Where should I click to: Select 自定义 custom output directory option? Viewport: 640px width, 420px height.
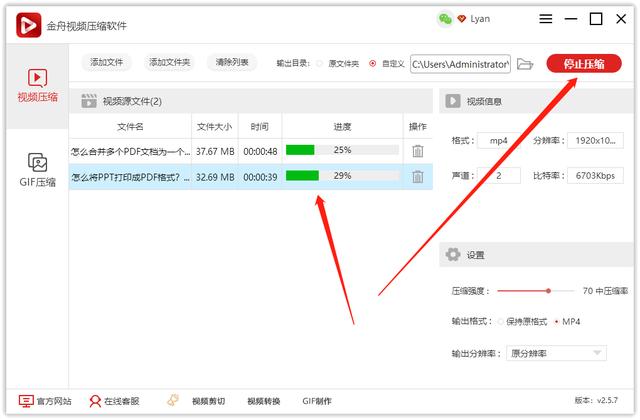[x=373, y=63]
